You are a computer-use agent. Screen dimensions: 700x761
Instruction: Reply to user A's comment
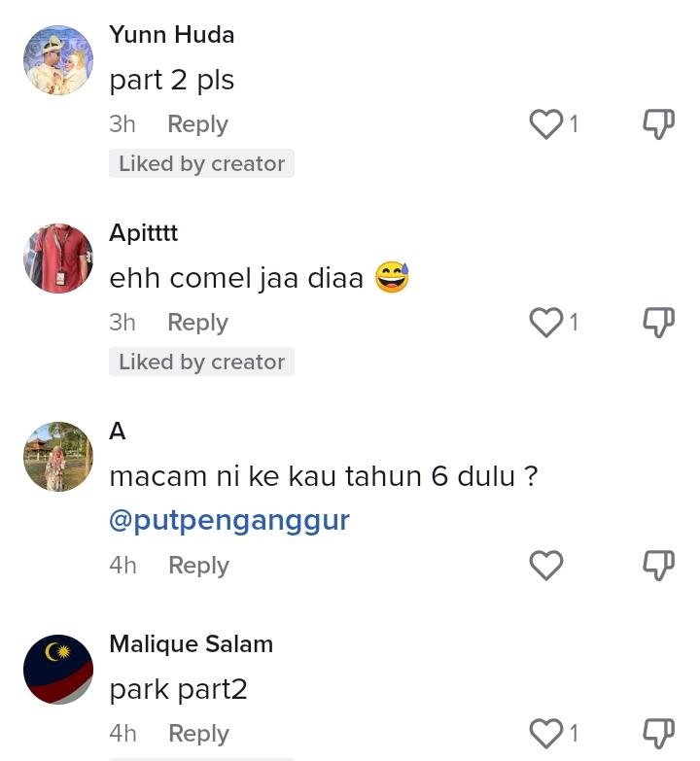tap(198, 566)
